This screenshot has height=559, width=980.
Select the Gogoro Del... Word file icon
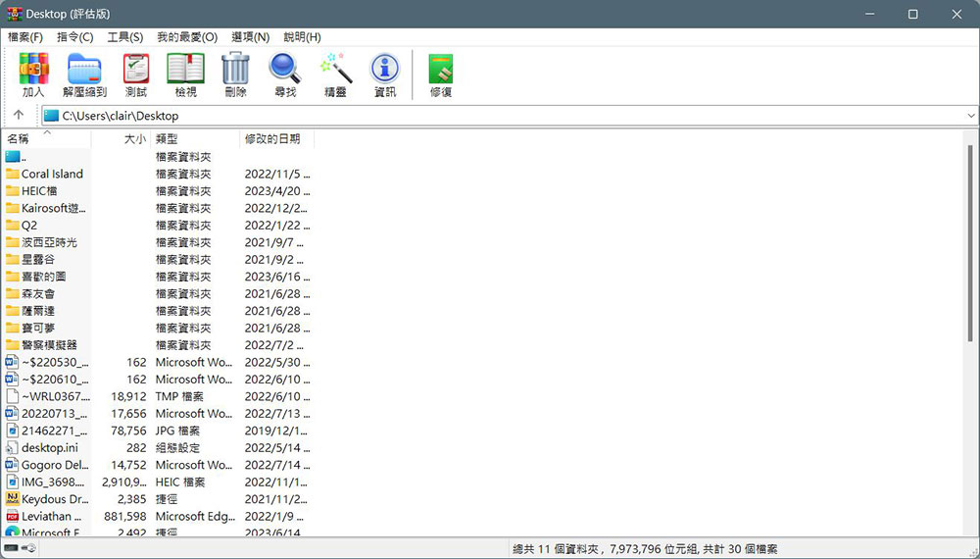point(12,465)
